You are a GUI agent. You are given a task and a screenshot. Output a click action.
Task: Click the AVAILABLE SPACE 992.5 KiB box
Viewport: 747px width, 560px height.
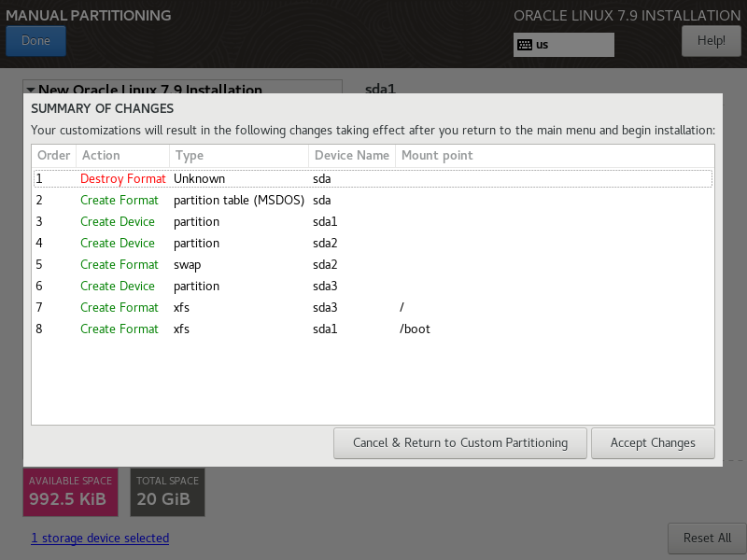71,492
